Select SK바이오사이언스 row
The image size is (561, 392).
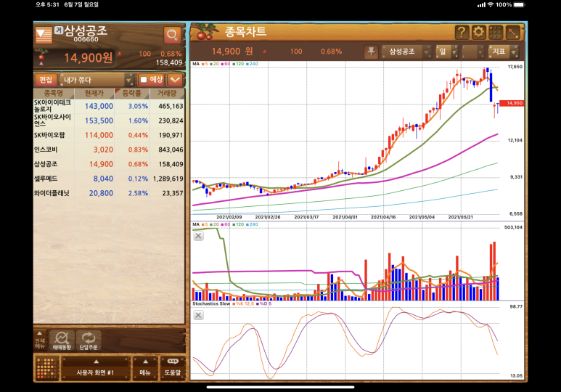coord(109,121)
